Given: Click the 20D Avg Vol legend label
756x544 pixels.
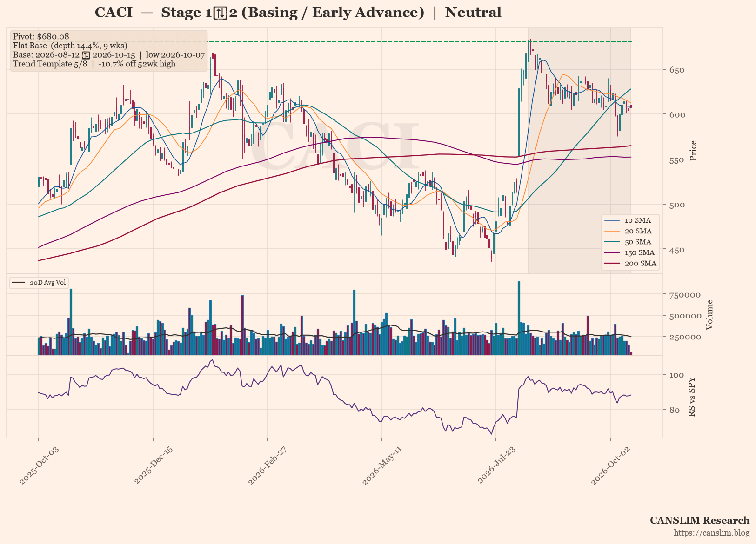Looking at the screenshot, I should [x=48, y=283].
